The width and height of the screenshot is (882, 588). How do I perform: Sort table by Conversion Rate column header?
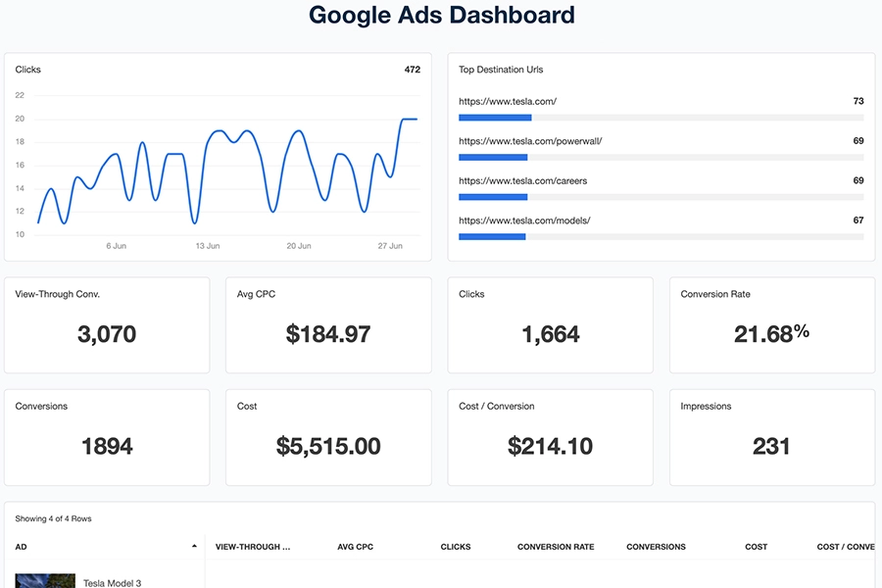pos(556,547)
